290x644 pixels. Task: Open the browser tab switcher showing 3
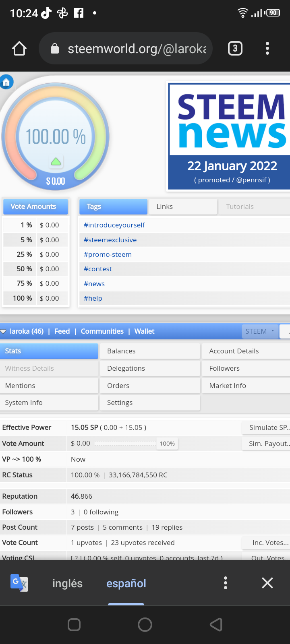[235, 49]
